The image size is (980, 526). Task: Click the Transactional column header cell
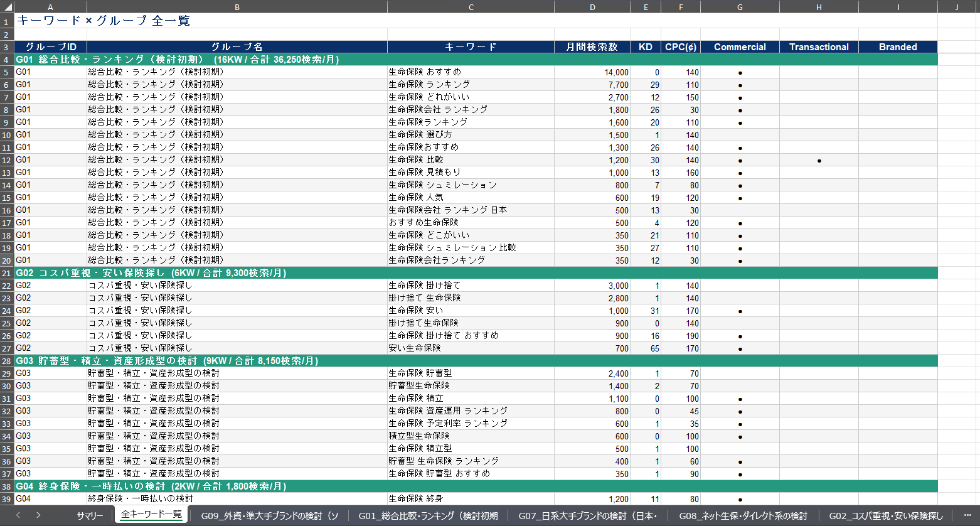point(819,47)
